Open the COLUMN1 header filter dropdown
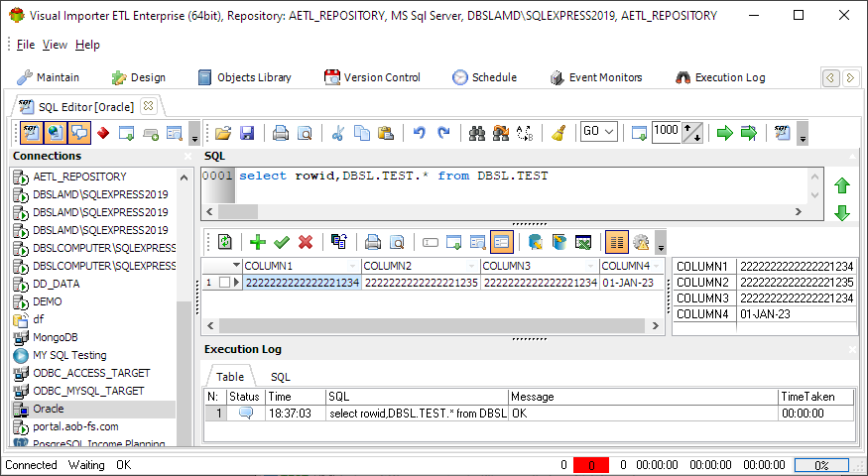 pyautogui.click(x=353, y=266)
